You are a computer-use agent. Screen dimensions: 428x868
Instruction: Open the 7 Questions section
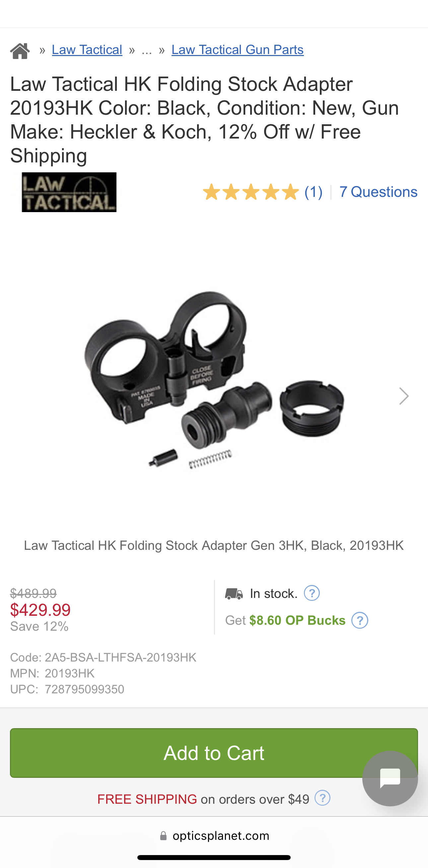pyautogui.click(x=379, y=192)
